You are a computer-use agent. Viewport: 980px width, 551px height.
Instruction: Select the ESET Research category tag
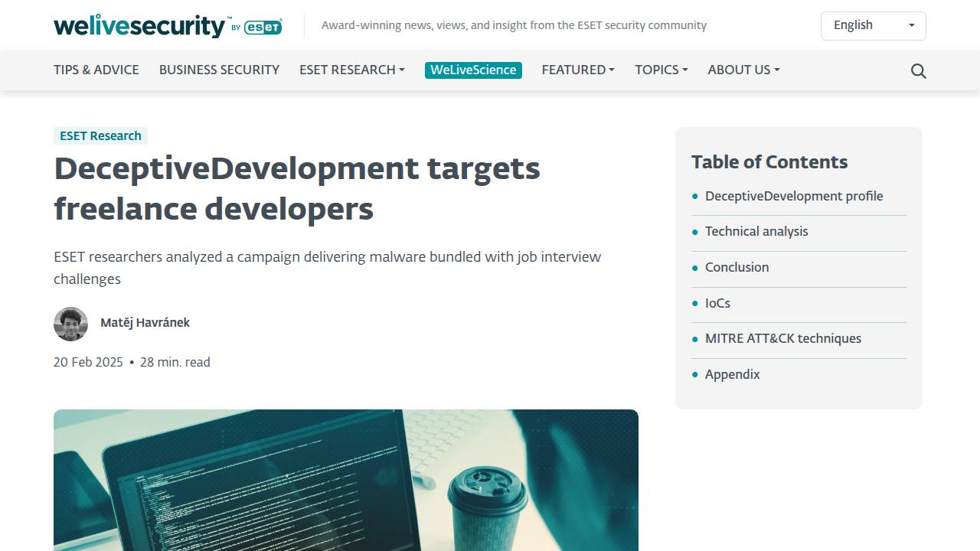coord(100,135)
